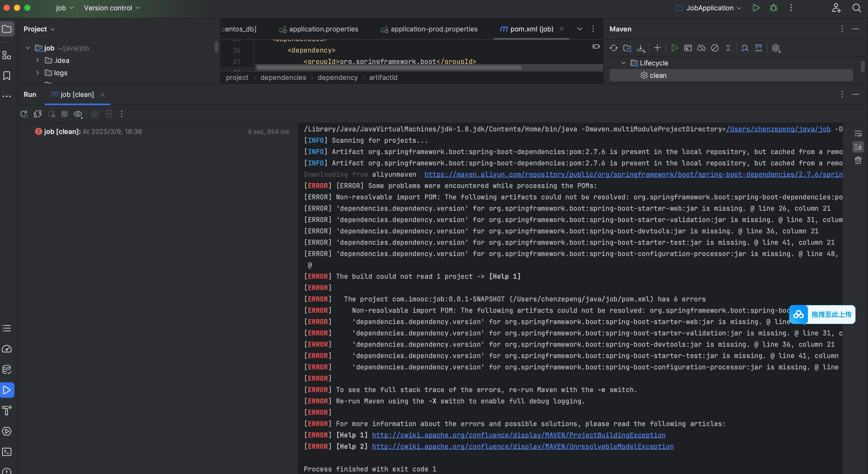
Task: Open /Users/chenzepeng/java/job path link
Action: tap(778, 129)
